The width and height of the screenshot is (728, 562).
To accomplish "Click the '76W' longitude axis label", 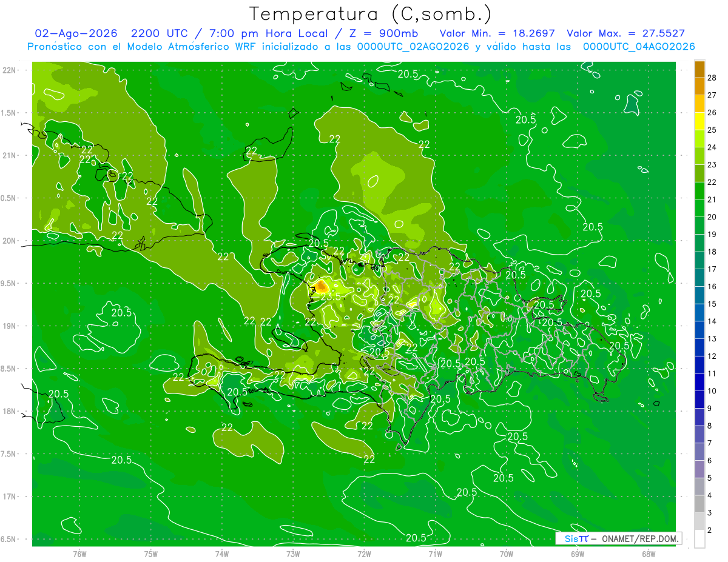I will tap(79, 554).
